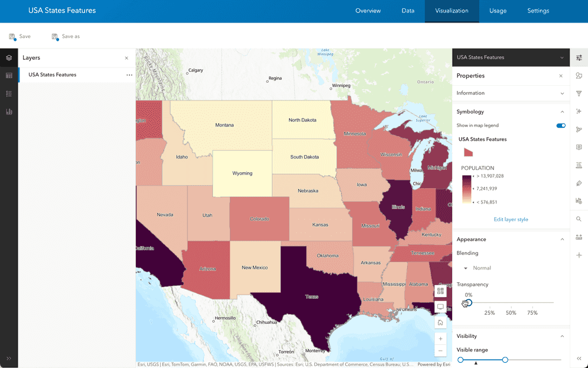Zoom in on the map

pyautogui.click(x=440, y=339)
